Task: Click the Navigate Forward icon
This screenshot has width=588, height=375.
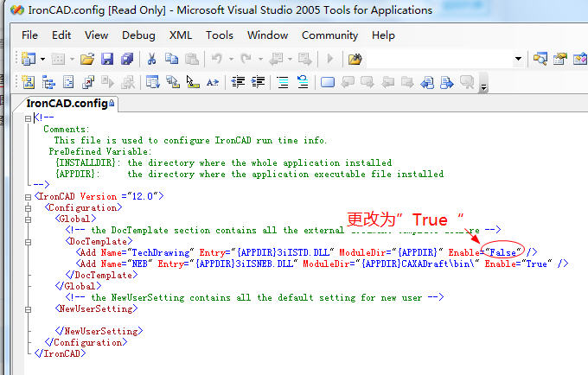Action: click(x=305, y=59)
